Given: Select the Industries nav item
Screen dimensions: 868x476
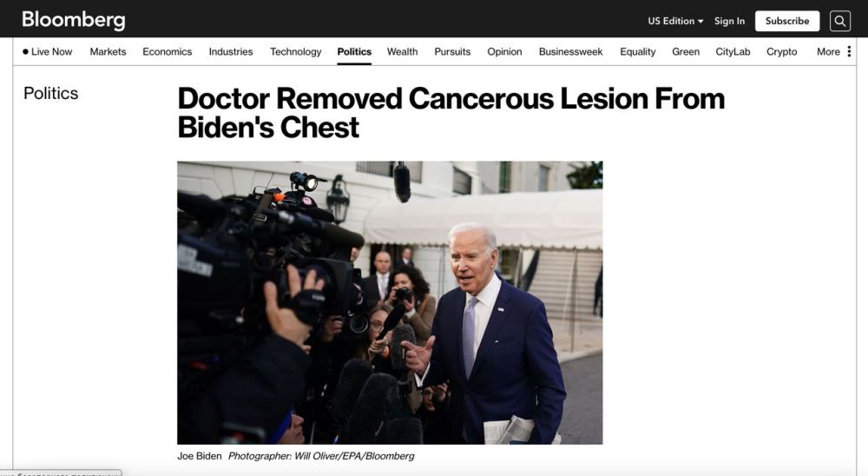Looking at the screenshot, I should 231,51.
